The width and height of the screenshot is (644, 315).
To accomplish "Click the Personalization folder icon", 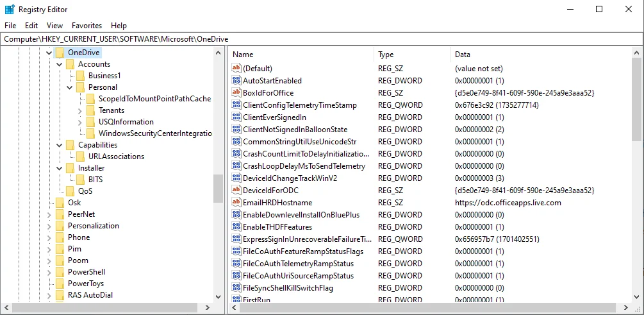I will tap(60, 226).
